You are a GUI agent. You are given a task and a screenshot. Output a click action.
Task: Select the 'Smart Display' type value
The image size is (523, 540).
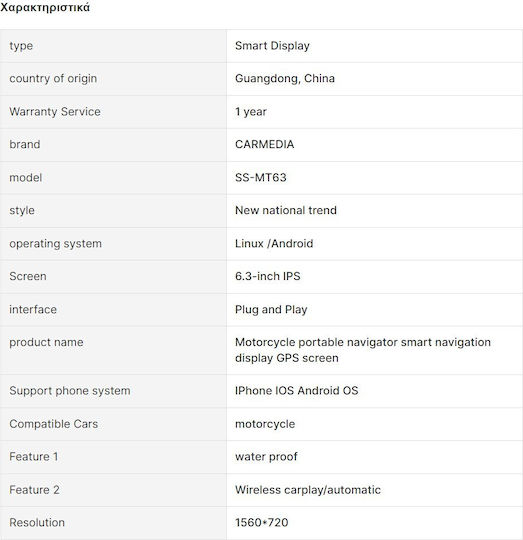pos(272,46)
